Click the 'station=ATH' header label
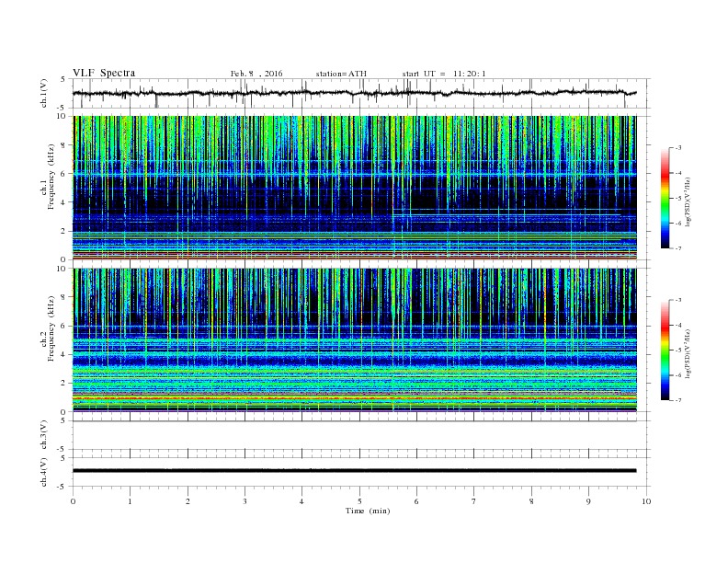The width and height of the screenshot is (728, 563). [x=341, y=74]
